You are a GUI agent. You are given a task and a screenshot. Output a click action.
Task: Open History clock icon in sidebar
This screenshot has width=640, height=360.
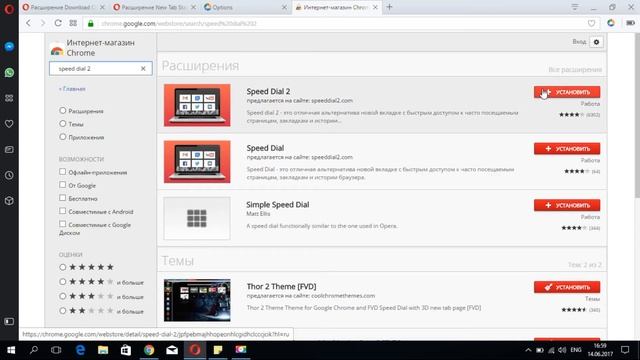coord(9,175)
